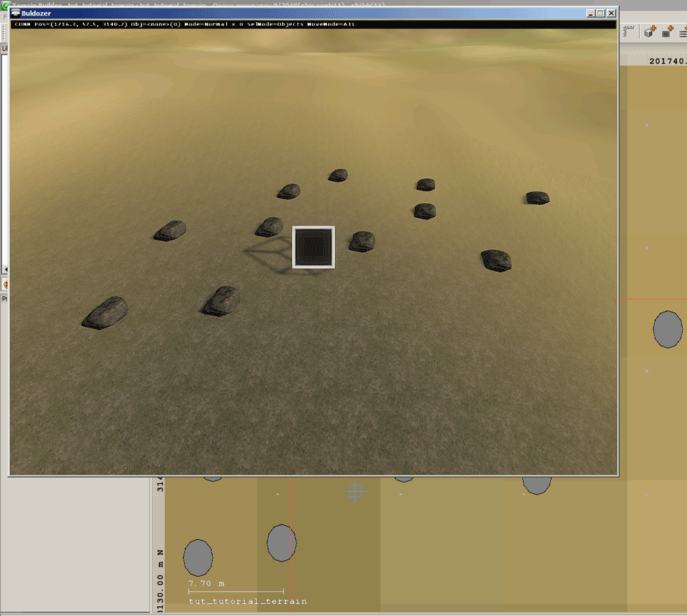
Task: Select the gray circle touching the red vertical line
Action: pyautogui.click(x=282, y=543)
